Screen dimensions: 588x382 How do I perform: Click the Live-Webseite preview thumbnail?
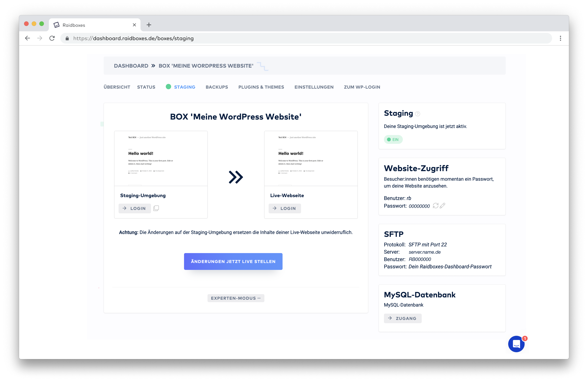point(311,159)
